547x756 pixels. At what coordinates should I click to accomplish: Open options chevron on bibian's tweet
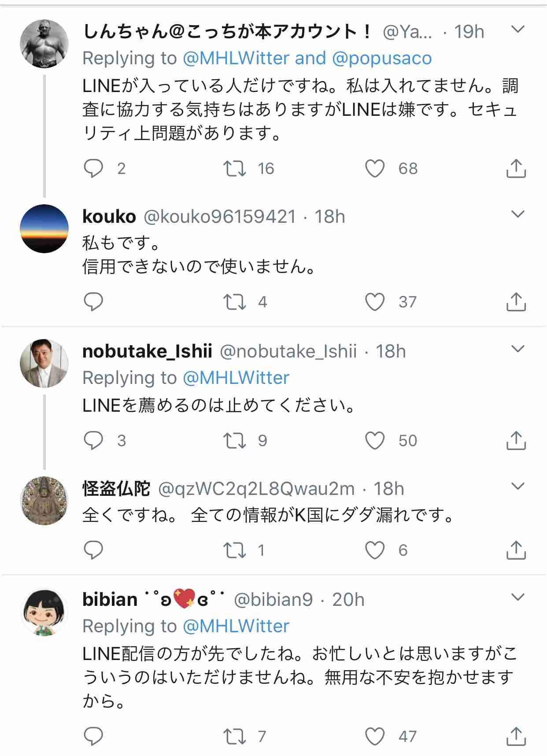[518, 597]
